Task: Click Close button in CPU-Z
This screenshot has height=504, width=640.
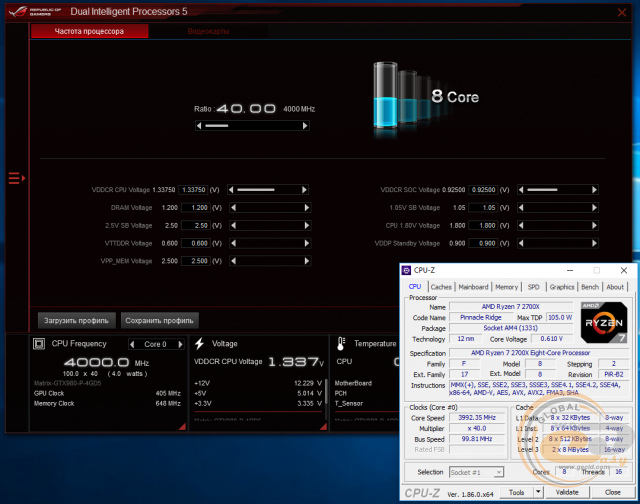Action: point(613,493)
